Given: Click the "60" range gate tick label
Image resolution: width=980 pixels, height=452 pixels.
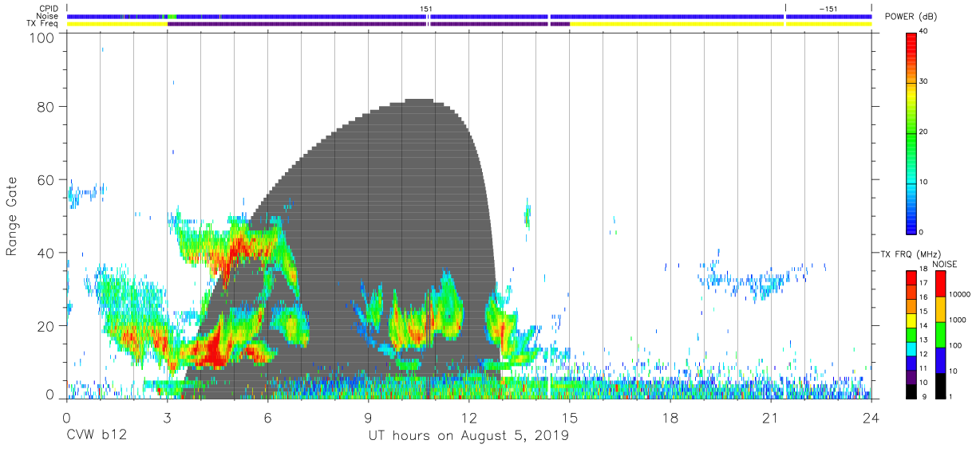Looking at the screenshot, I should [x=46, y=180].
